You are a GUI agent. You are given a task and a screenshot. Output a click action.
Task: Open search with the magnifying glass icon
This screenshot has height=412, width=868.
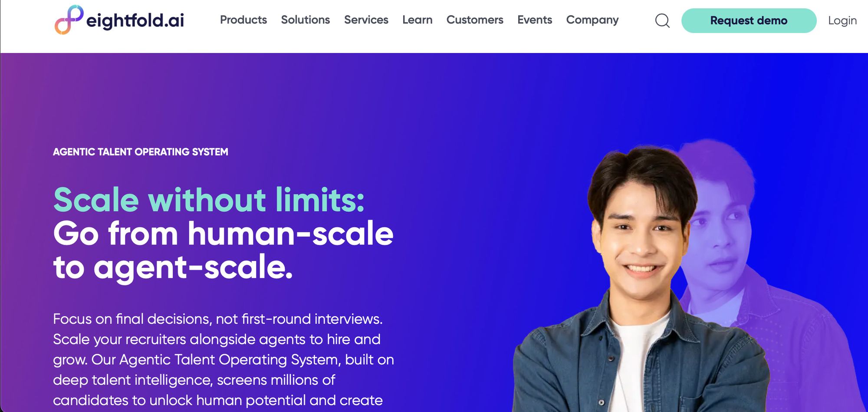tap(662, 20)
